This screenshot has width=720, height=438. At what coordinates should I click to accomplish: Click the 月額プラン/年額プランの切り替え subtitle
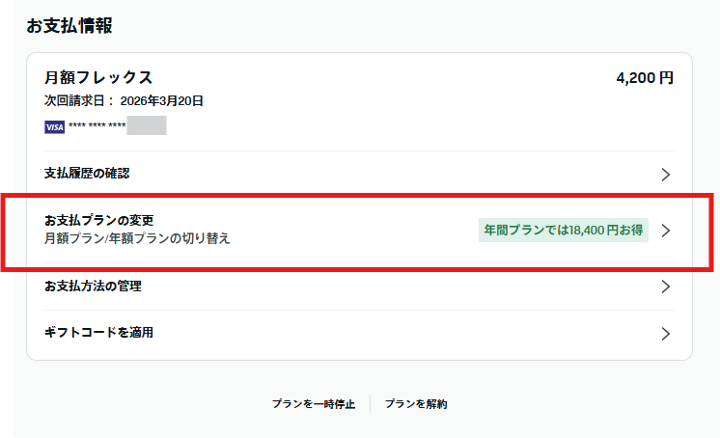coord(137,239)
